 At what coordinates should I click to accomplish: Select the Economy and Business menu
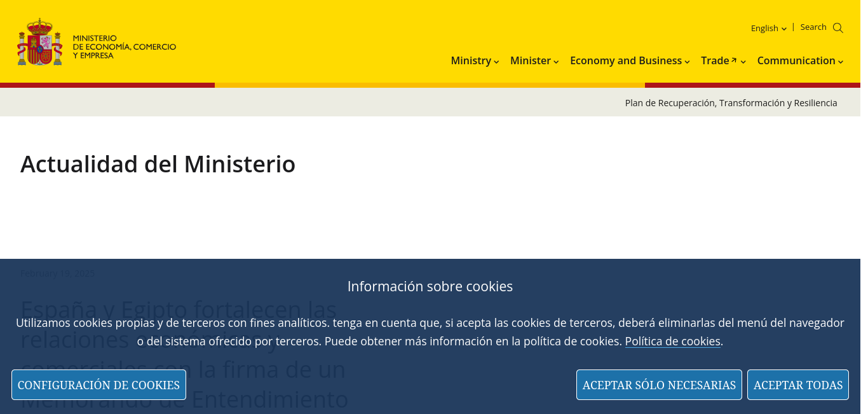click(x=625, y=60)
